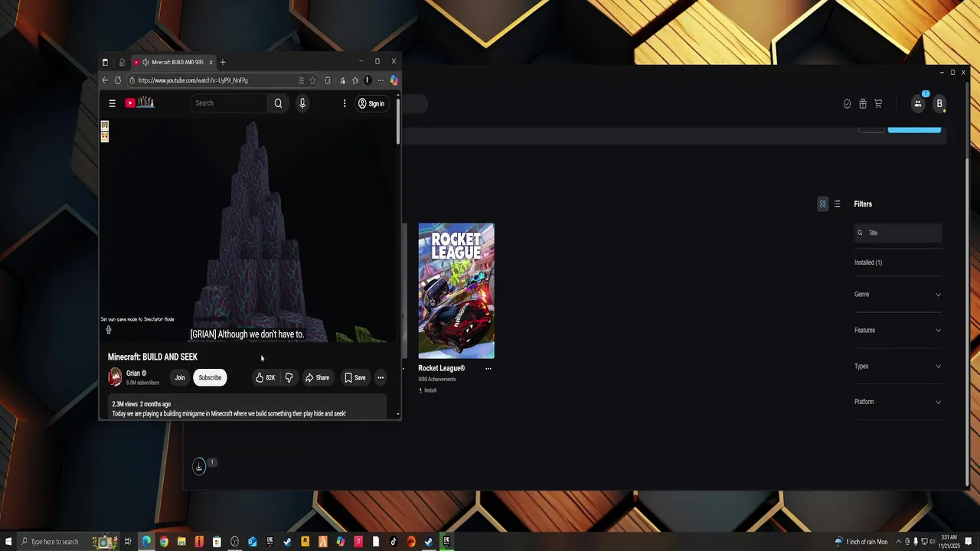980x551 pixels.
Task: Go back in the Edge browser
Action: tap(105, 80)
